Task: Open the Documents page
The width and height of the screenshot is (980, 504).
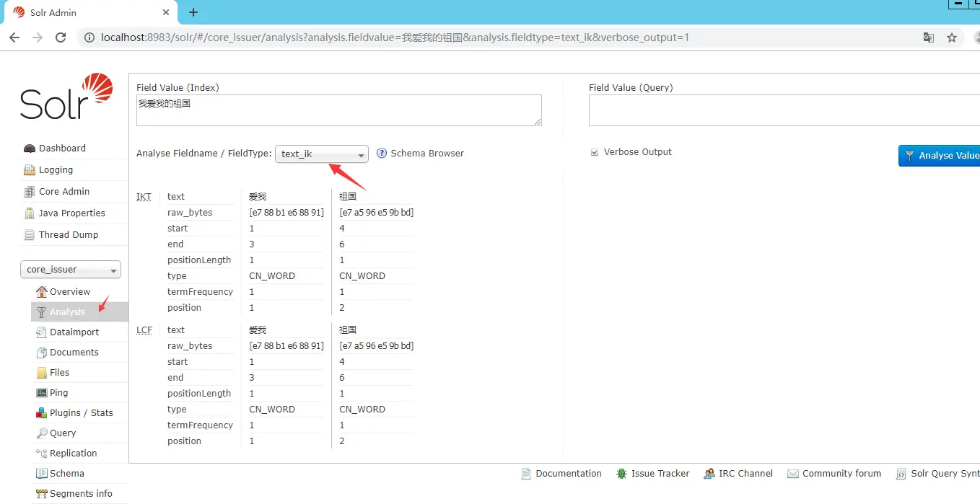Action: click(74, 353)
